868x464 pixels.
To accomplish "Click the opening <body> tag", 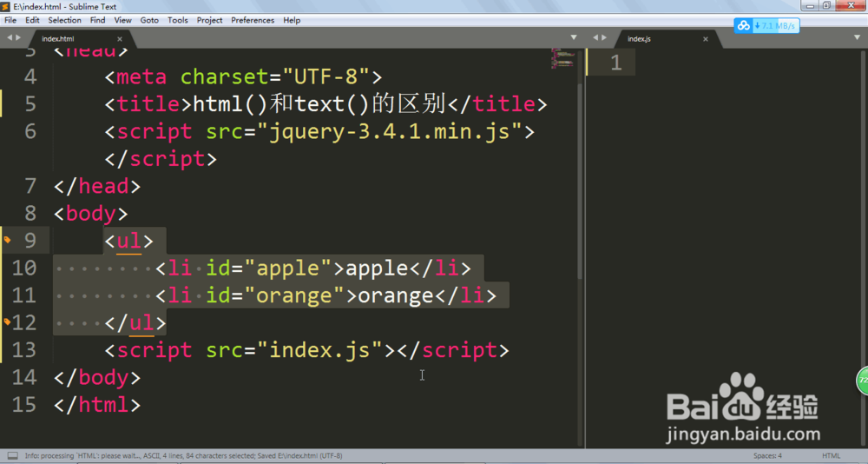I will (x=91, y=214).
